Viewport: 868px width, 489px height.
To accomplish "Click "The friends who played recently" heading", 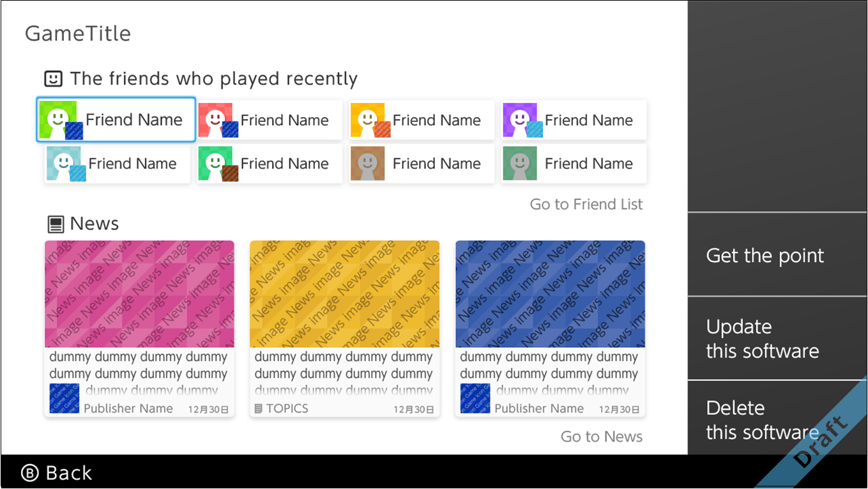I will (214, 79).
